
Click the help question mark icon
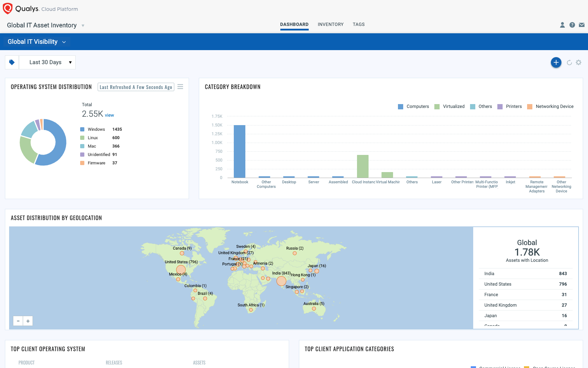point(572,25)
